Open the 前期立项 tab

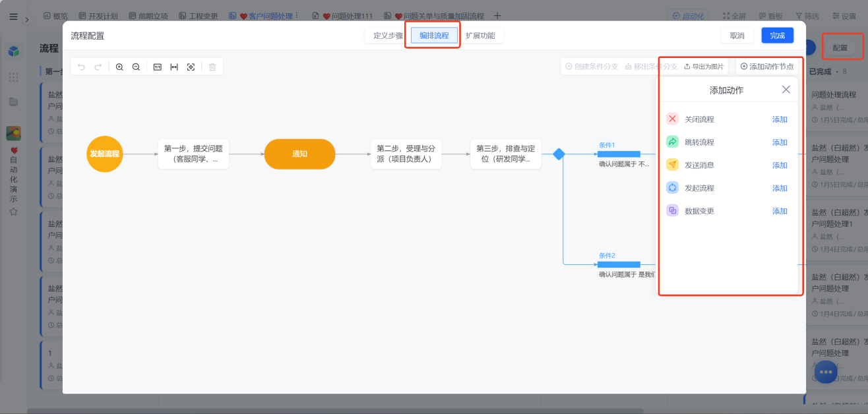pos(150,16)
